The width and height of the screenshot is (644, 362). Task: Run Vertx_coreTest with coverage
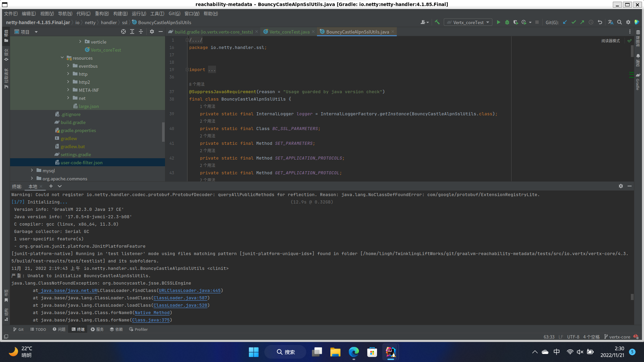point(516,22)
